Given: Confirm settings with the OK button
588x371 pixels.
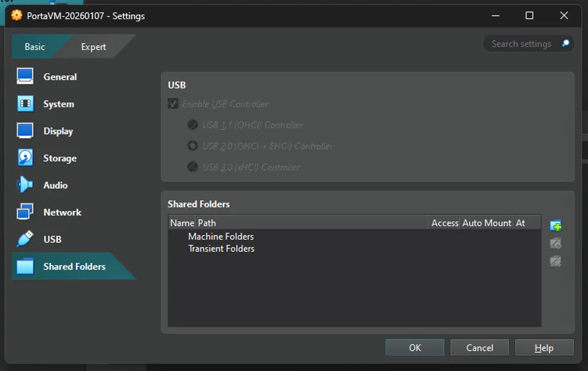Looking at the screenshot, I should tap(414, 347).
